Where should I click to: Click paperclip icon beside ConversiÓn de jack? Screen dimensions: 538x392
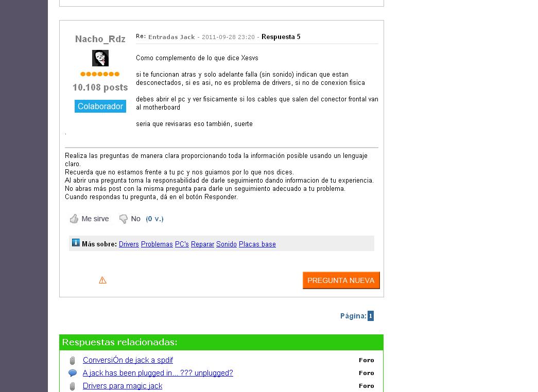pos(73,361)
